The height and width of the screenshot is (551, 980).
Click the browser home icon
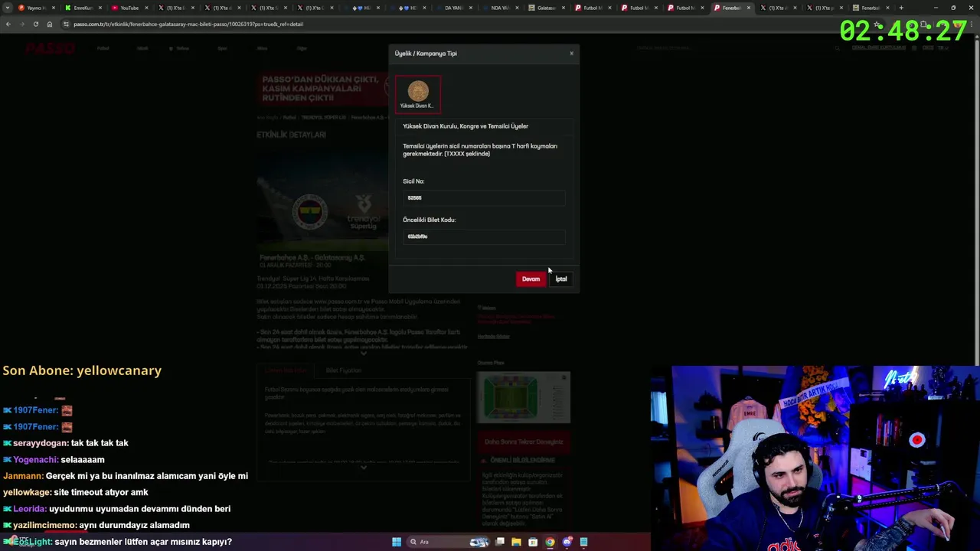click(x=50, y=24)
